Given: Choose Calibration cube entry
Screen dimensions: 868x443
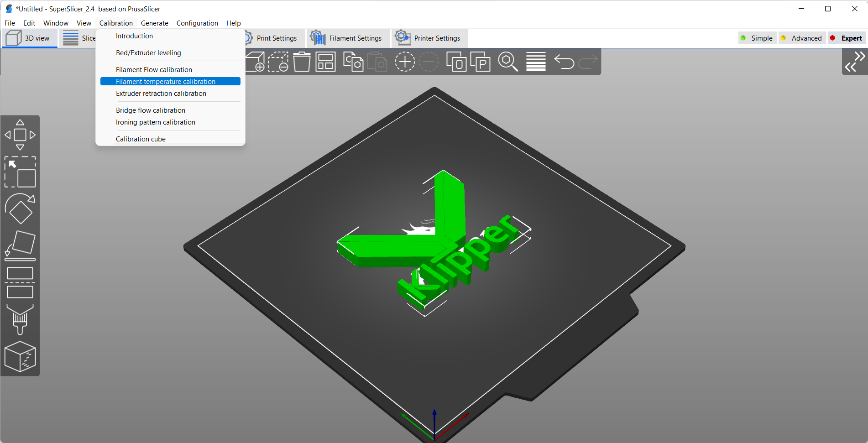Looking at the screenshot, I should [170, 139].
